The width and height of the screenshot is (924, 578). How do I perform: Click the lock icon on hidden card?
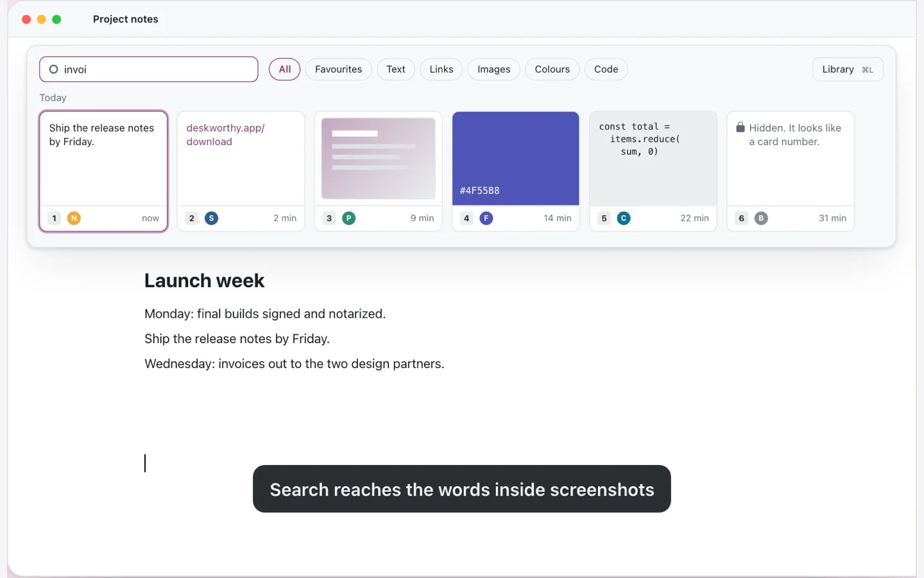click(740, 127)
